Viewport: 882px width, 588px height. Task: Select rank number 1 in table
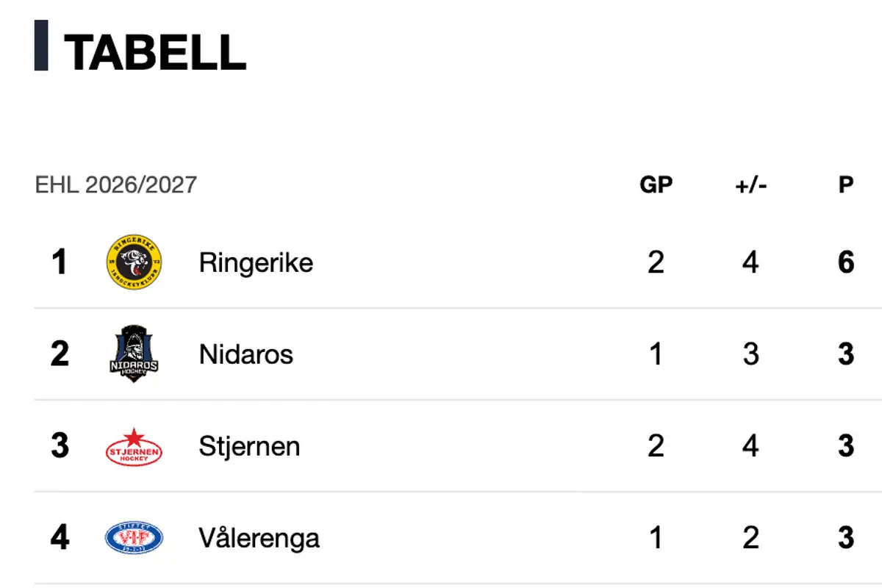click(60, 262)
